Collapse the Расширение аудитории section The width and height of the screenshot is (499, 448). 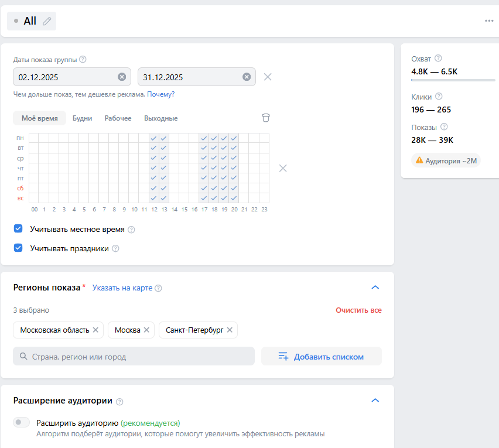[375, 401]
